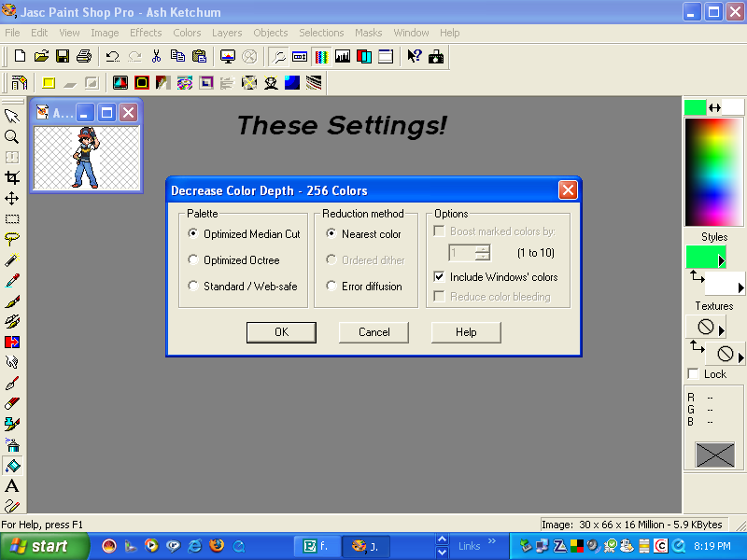Select the Color Replacer tool
Image resolution: width=747 pixels, height=560 pixels.
12,342
